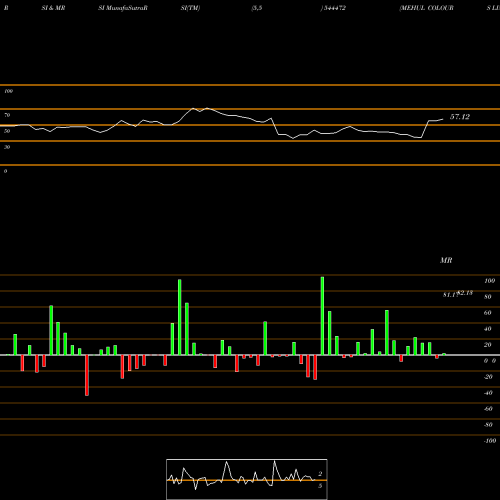Select the "SI MunafaSutraR" header text

(123, 8)
